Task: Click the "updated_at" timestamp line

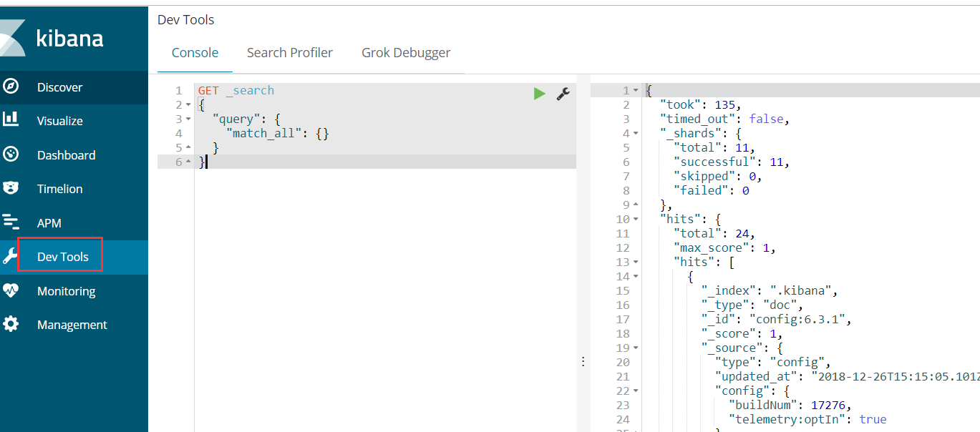Action: (x=847, y=377)
